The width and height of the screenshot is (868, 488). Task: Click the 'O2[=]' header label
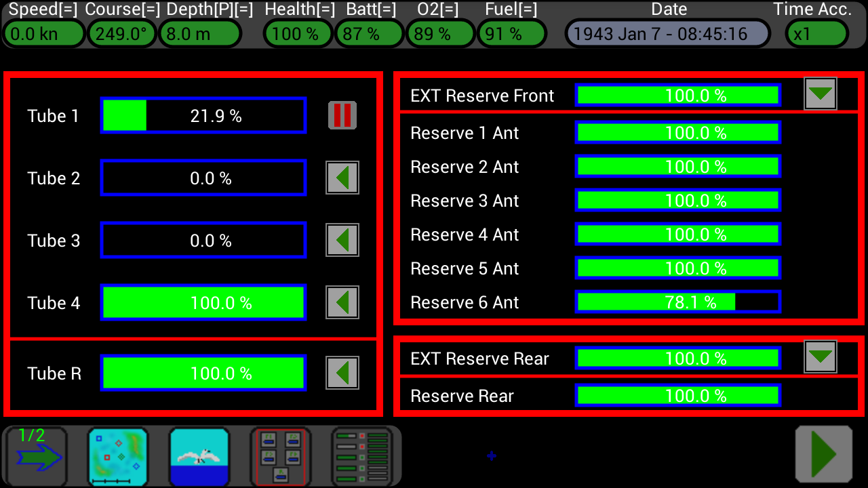coord(438,9)
